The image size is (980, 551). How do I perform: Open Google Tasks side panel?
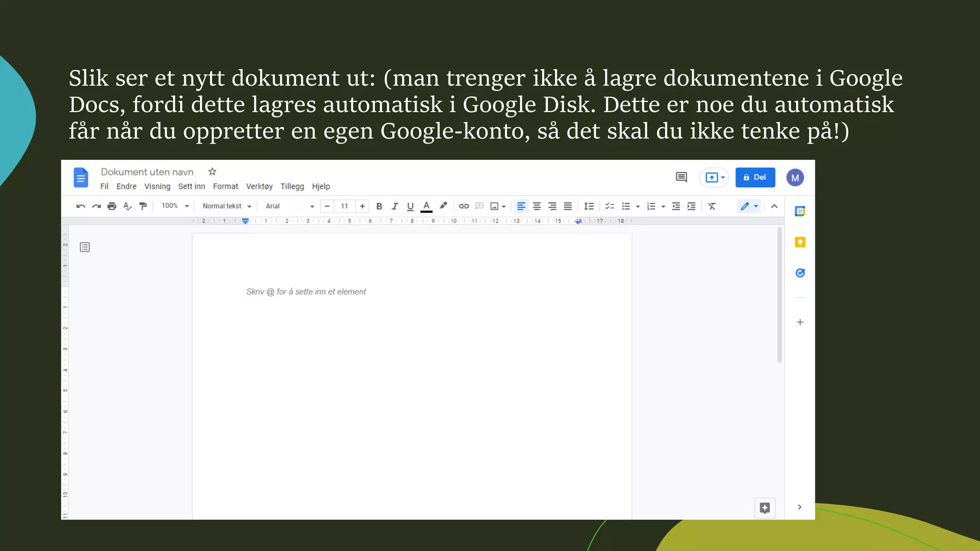(800, 273)
